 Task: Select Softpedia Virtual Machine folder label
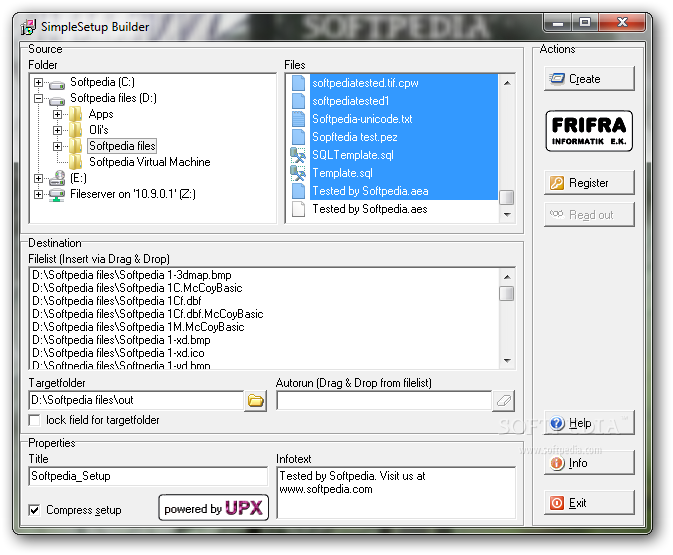(150, 162)
